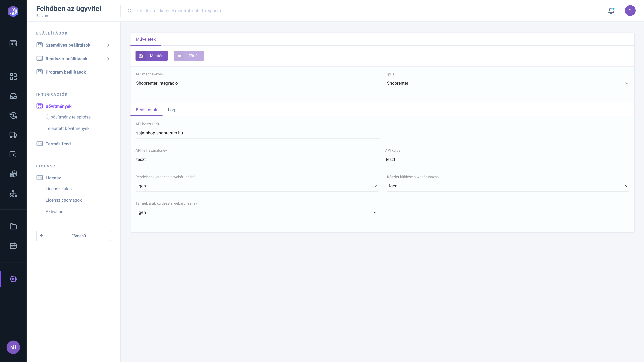Click the Mentés save button

(x=151, y=56)
